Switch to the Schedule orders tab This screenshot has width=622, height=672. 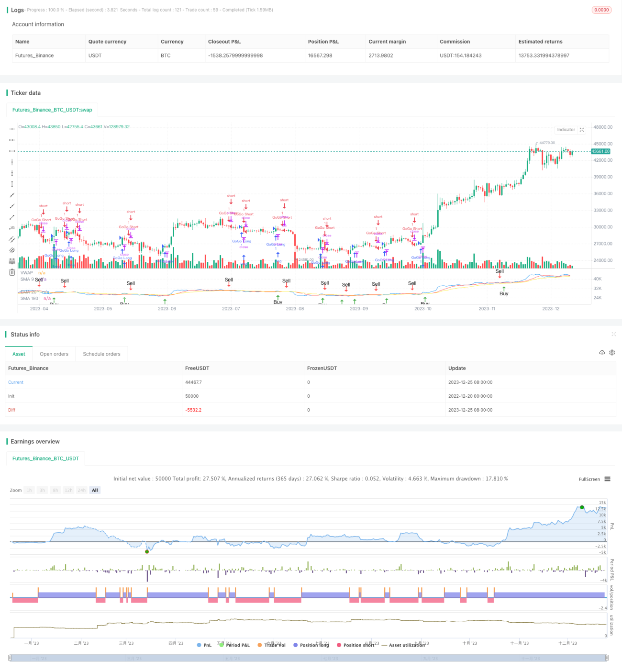[x=101, y=354]
